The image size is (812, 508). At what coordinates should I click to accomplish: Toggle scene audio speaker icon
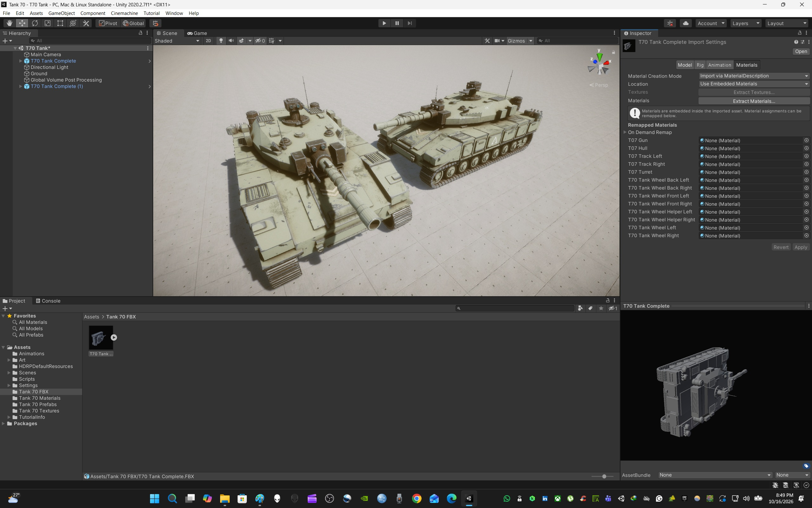[x=231, y=41]
